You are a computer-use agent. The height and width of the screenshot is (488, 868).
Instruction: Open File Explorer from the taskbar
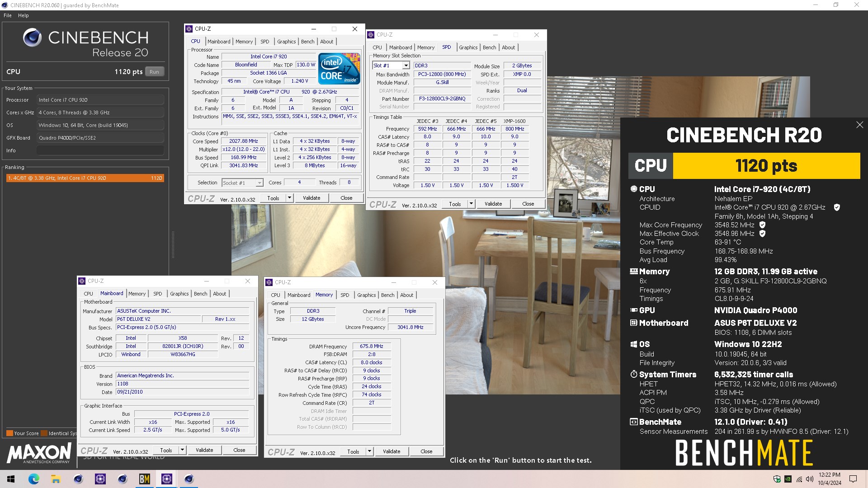(56, 479)
